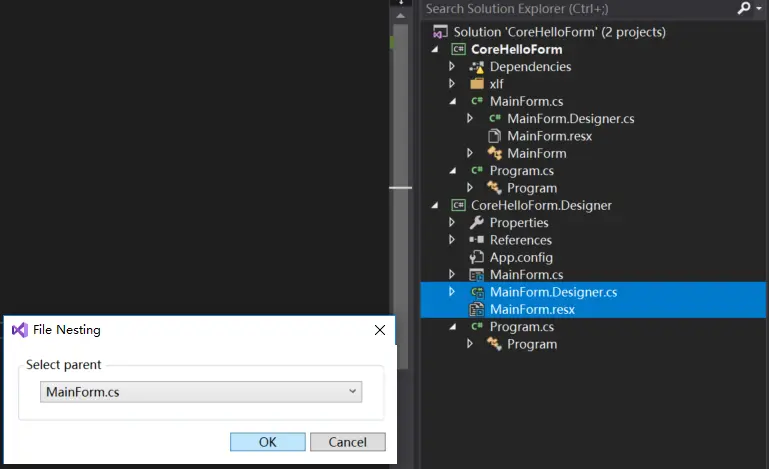Viewport: 769px width, 469px height.
Task: Expand the References node
Action: click(452, 239)
